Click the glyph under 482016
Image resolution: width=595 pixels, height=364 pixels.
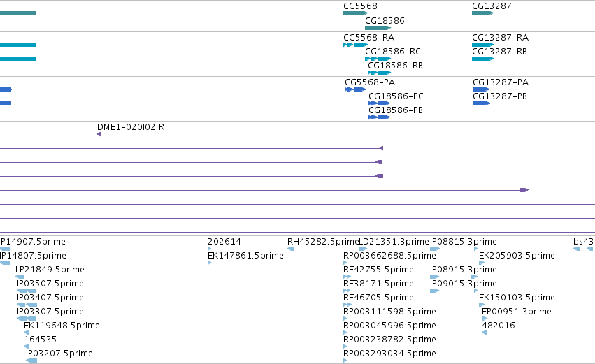[x=485, y=333]
